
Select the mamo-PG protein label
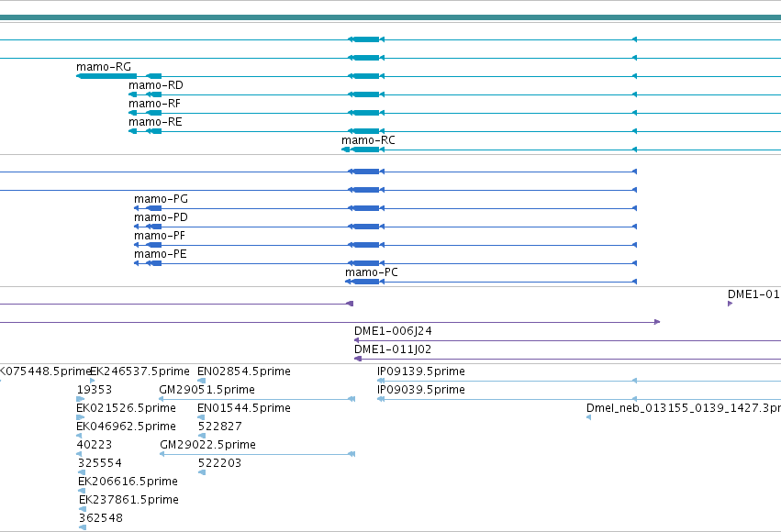161,199
